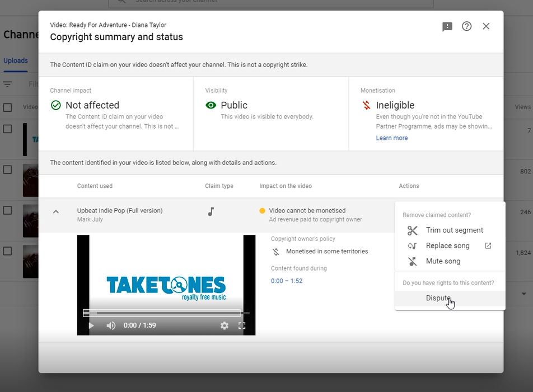Image resolution: width=533 pixels, height=392 pixels.
Task: Click the scissors trim icon
Action: click(x=412, y=230)
